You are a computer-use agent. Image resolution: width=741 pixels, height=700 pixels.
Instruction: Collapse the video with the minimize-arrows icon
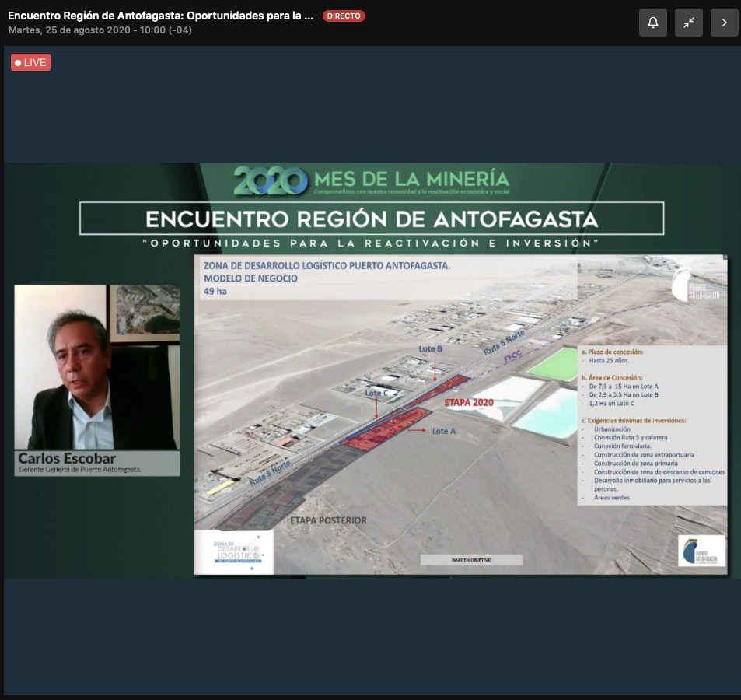tap(689, 23)
